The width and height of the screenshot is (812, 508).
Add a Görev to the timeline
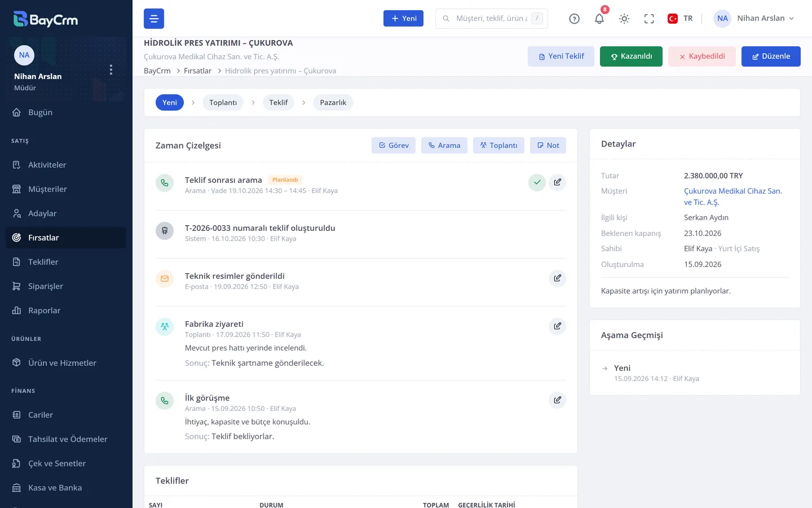tap(394, 146)
